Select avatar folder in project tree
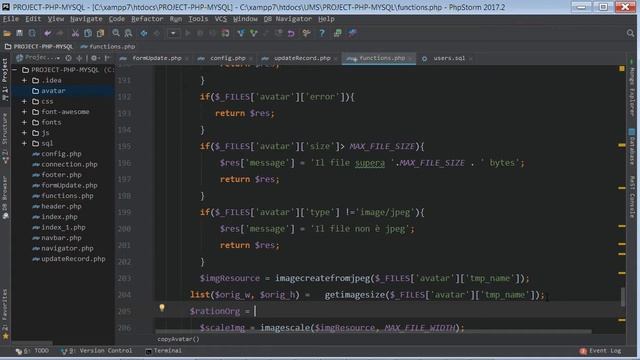640x360 pixels. (x=53, y=91)
